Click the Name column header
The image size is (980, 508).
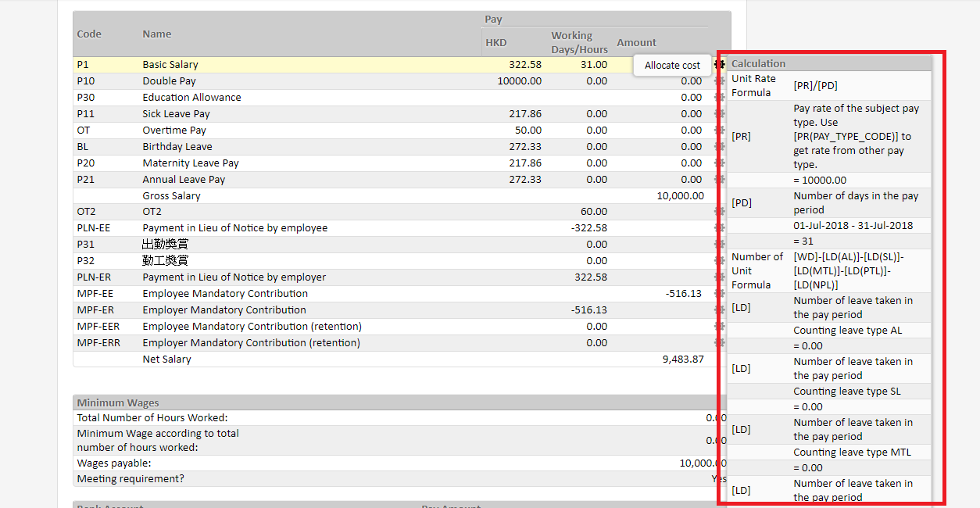click(x=157, y=34)
